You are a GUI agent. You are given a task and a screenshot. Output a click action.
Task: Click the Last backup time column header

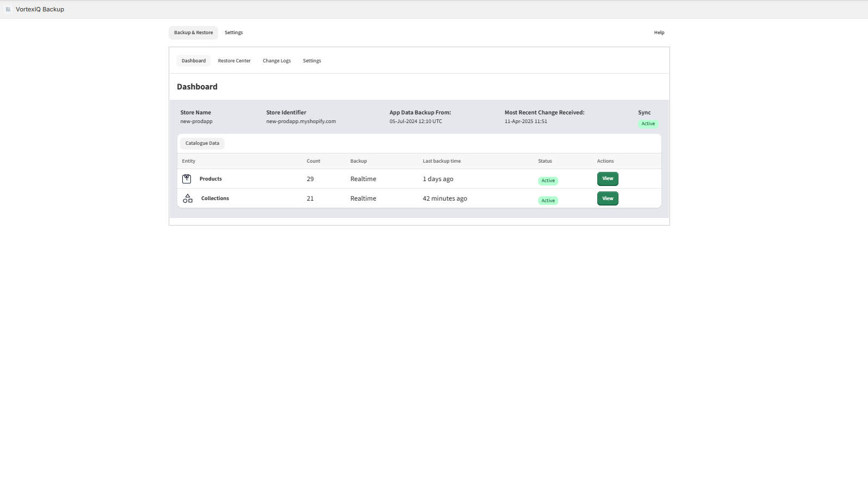tap(442, 161)
